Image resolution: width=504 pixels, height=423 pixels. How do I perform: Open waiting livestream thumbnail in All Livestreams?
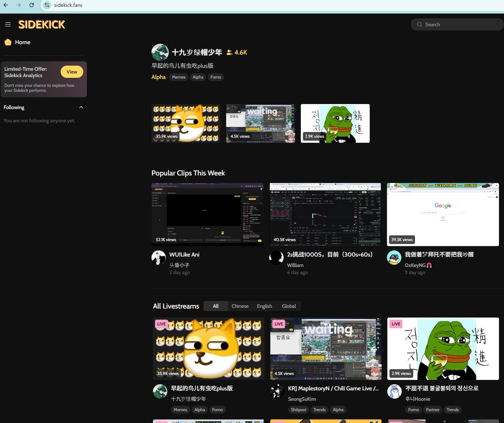click(326, 348)
